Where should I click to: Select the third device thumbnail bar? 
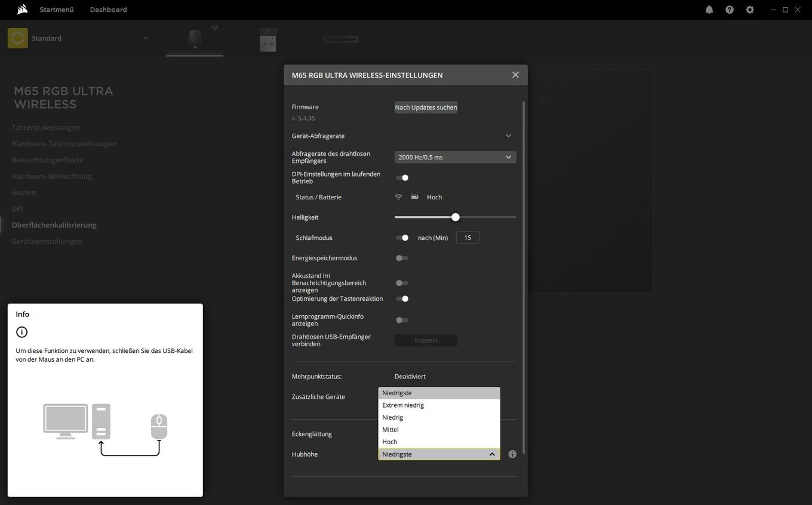(341, 40)
